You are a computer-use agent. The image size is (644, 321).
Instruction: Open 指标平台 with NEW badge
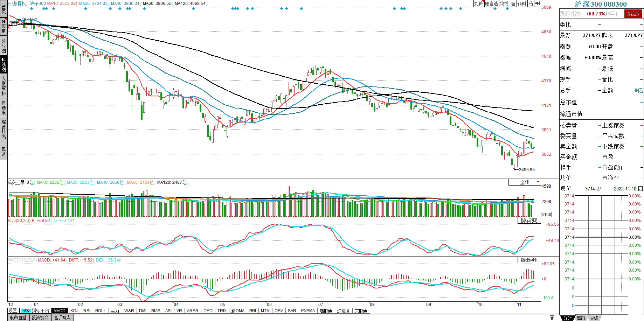36,311
